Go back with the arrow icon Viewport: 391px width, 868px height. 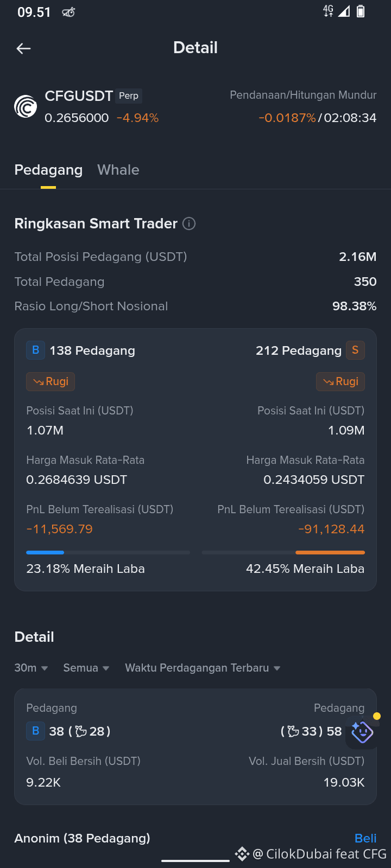(23, 48)
